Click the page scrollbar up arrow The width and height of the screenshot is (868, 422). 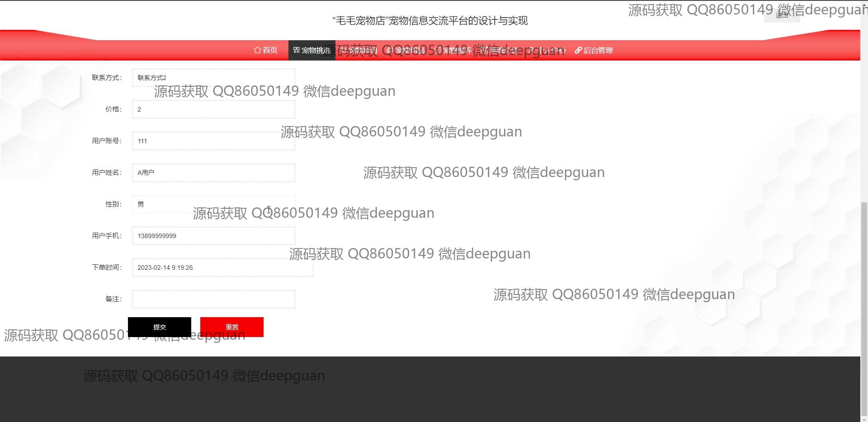[864, 4]
